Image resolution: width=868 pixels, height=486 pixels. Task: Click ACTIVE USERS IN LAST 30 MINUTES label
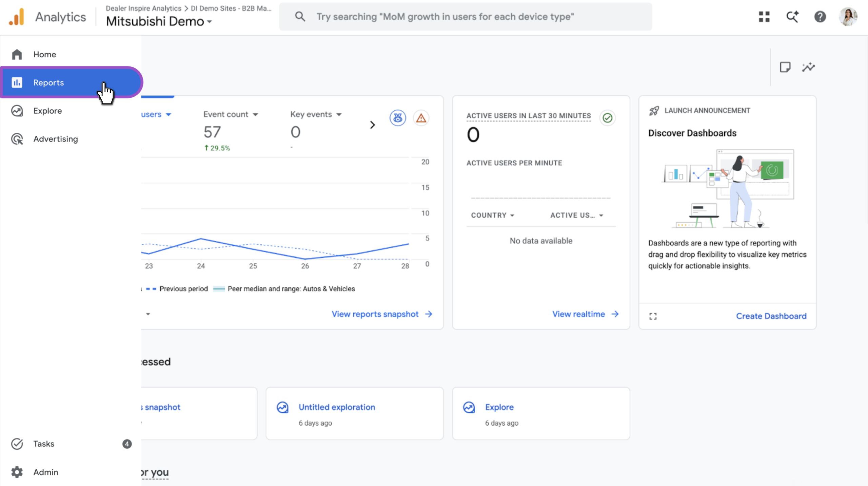529,116
